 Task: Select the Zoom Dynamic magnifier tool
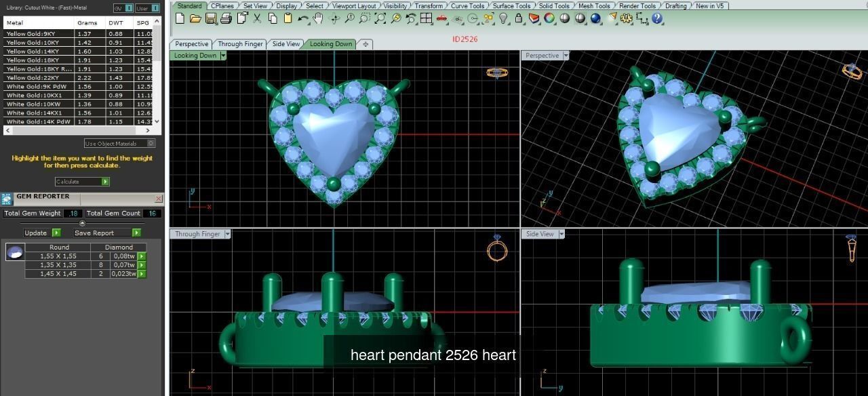point(349,18)
